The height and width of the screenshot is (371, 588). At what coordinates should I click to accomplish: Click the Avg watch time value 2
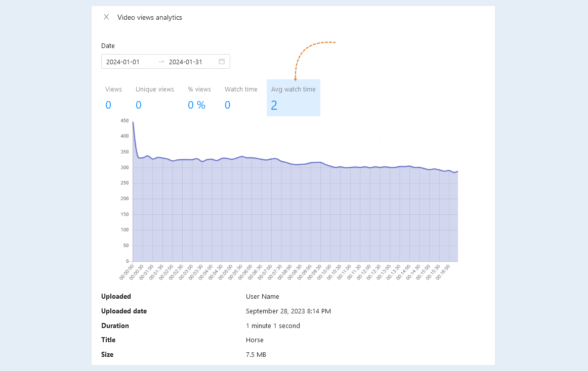coord(274,105)
